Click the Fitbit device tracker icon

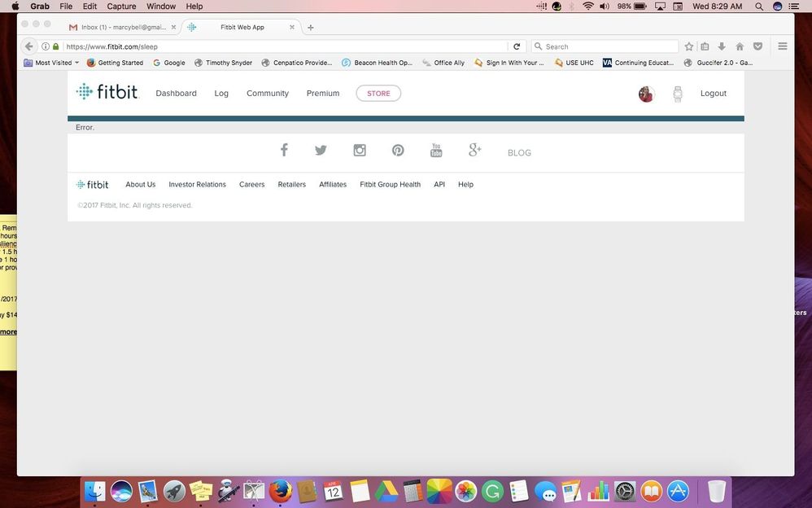tap(677, 94)
